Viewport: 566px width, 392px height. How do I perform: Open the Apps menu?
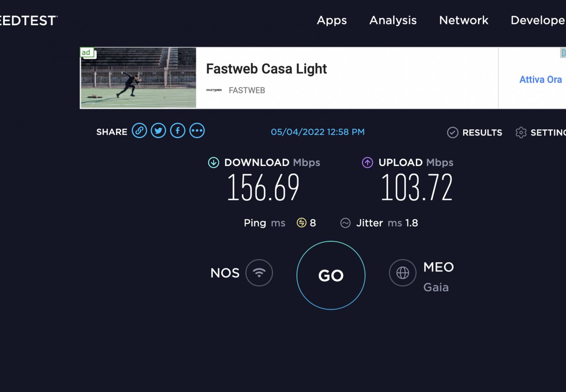[332, 20]
